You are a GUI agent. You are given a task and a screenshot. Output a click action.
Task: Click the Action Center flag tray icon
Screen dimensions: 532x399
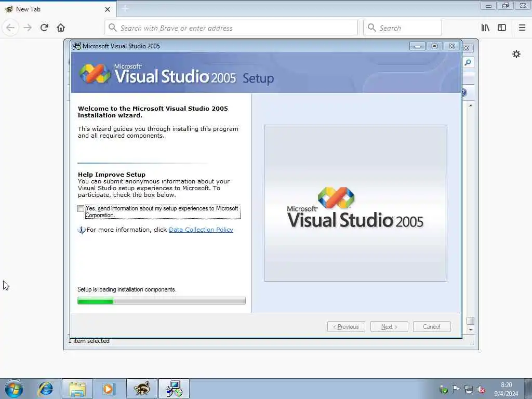[x=456, y=389]
